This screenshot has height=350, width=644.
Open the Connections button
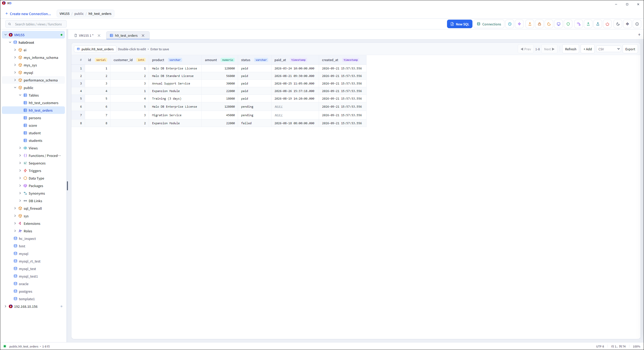(x=489, y=24)
